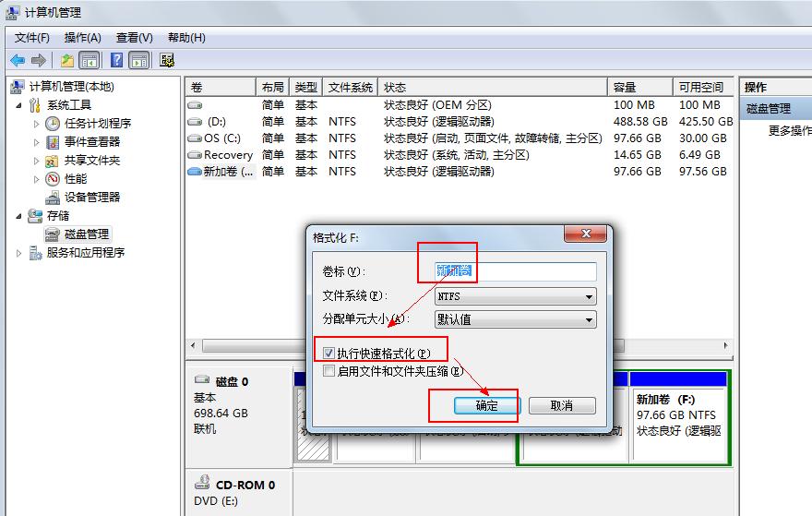The height and width of the screenshot is (516, 812).
Task: Click the 磁盘 0 disk icon
Action: click(x=202, y=379)
